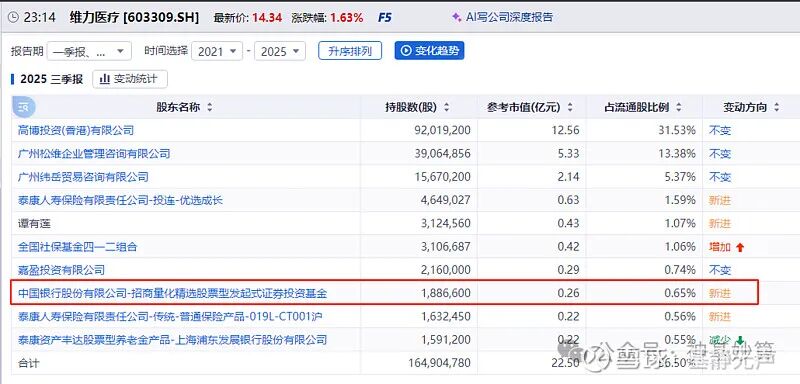Click 不变 for 高博投资 row
Screen dimensions: 800x384
point(720,131)
